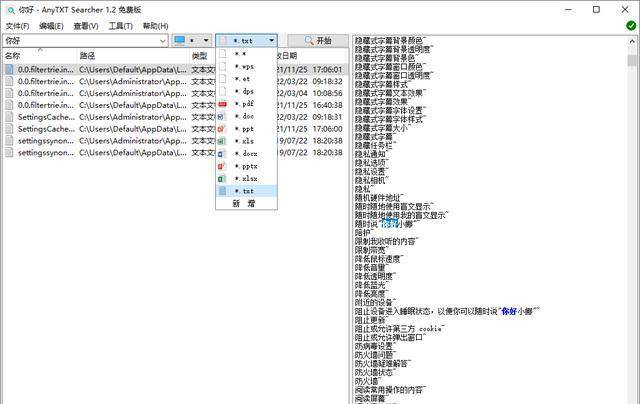Click preview line 隐藏式字幕背景颜色
The height and width of the screenshot is (404, 640).
[390, 40]
